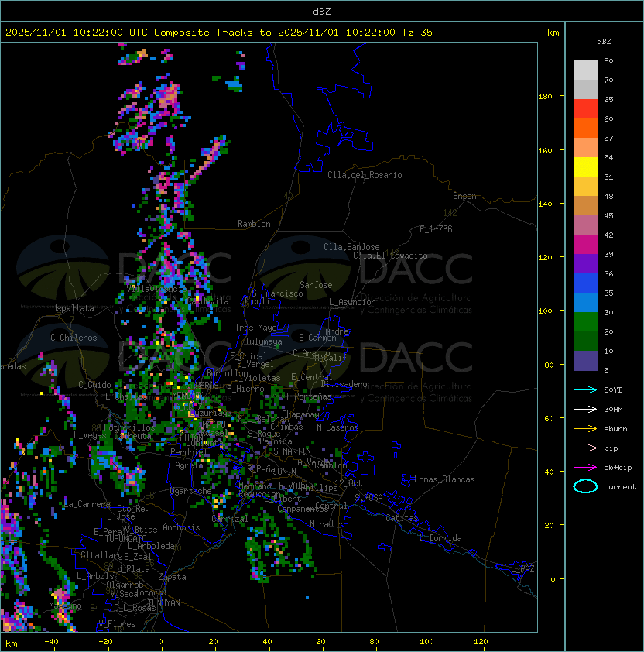Click the dBZ title at the top

click(322, 12)
